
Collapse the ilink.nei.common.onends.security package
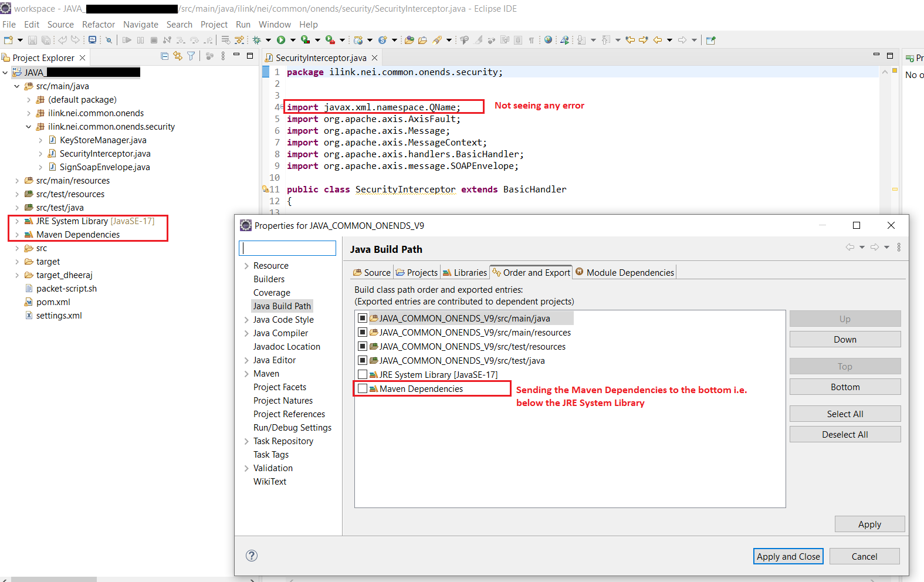29,127
